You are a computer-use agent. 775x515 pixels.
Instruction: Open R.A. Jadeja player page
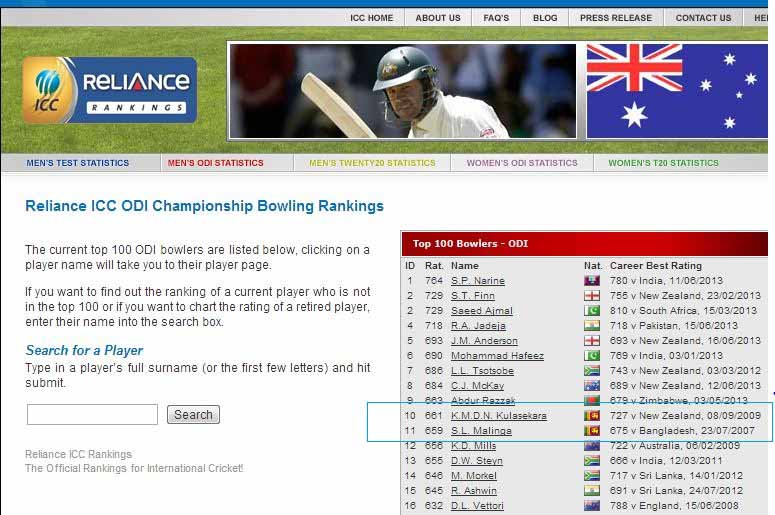[x=478, y=326]
